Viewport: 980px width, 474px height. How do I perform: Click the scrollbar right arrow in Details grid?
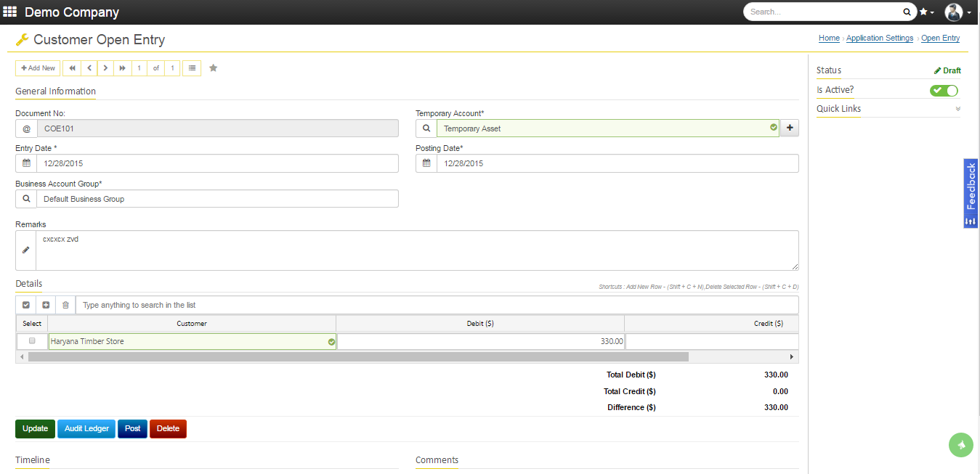[792, 357]
